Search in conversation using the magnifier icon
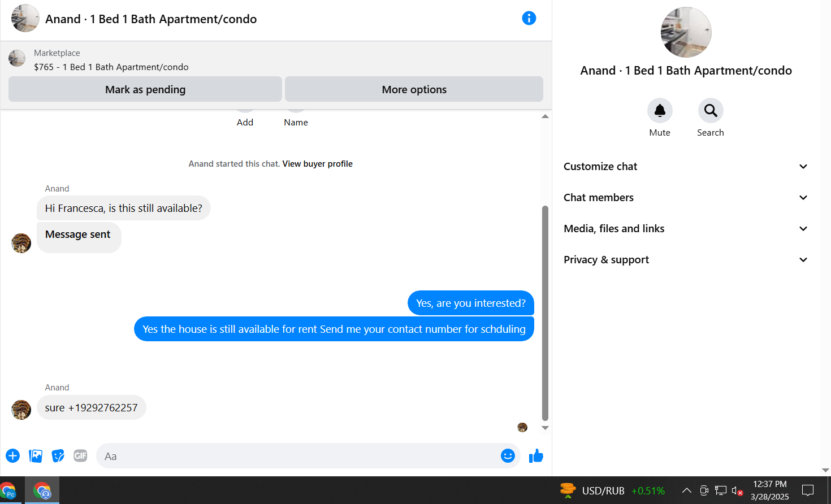 (x=711, y=110)
